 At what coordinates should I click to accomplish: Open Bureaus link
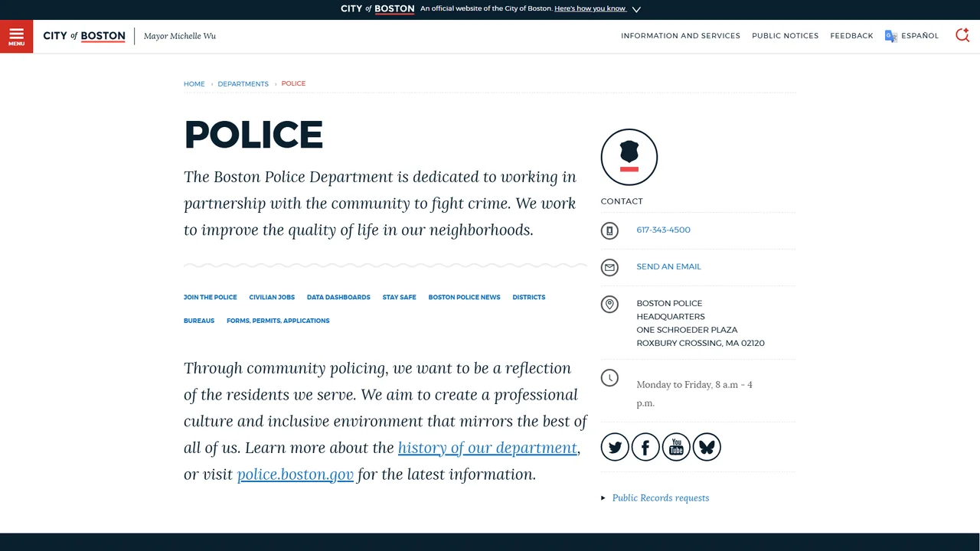[x=199, y=321]
